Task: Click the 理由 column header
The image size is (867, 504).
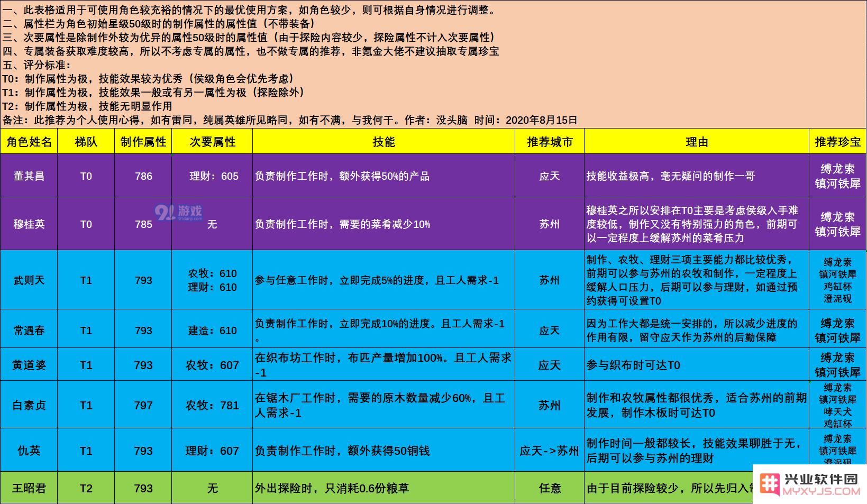Action: pos(697,142)
